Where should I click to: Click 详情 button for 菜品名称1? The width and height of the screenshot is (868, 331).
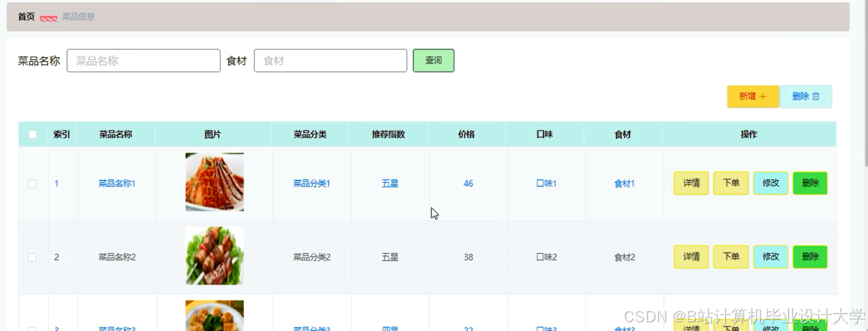point(691,184)
